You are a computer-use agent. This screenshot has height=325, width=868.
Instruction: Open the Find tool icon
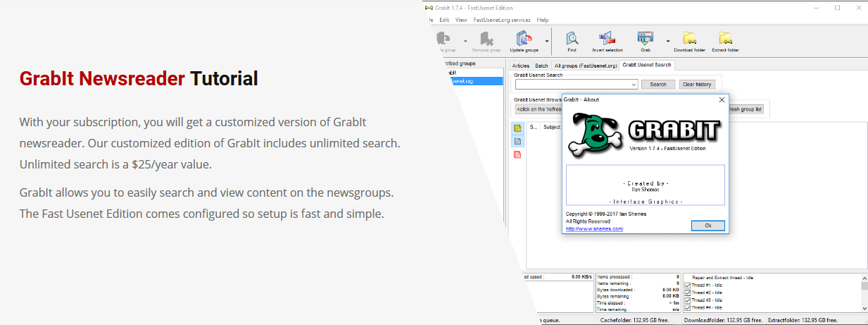click(x=572, y=38)
